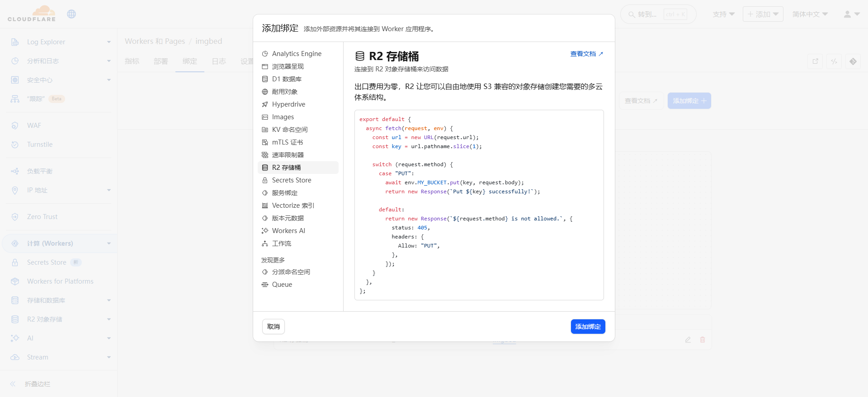Click the pencil edit icon for binding
Viewport: 868px width, 397px height.
[x=688, y=340]
